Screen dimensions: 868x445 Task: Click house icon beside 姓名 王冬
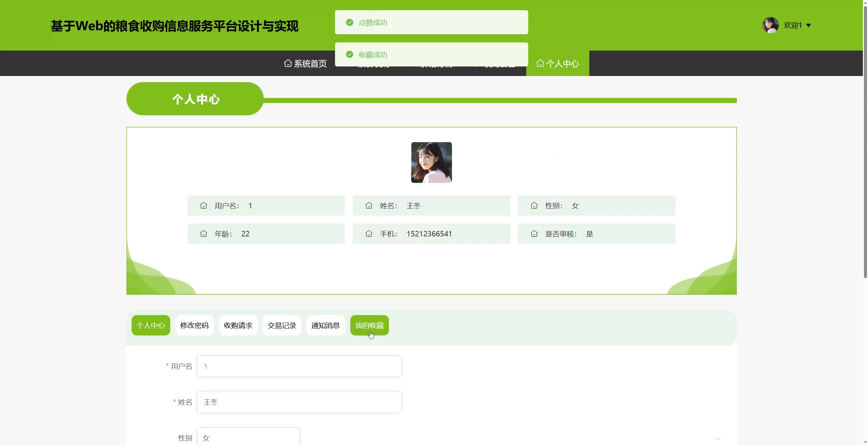pos(369,206)
